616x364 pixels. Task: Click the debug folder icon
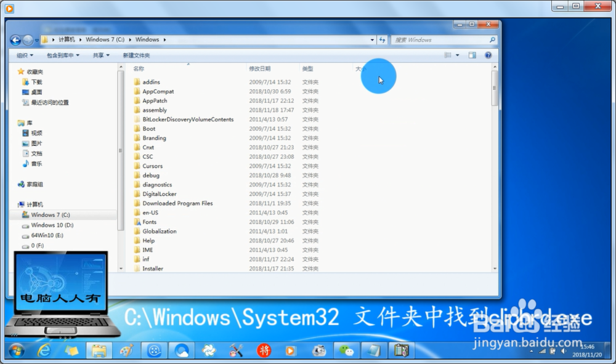coord(137,176)
